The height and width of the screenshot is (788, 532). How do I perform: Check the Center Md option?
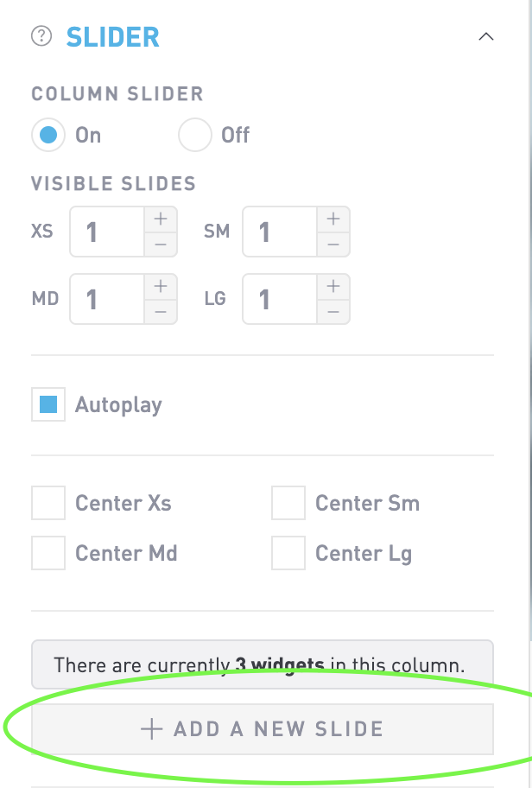(x=48, y=553)
